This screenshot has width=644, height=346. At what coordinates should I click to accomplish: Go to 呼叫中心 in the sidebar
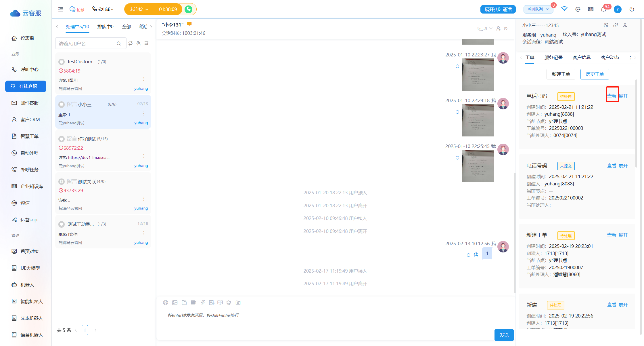click(x=26, y=69)
